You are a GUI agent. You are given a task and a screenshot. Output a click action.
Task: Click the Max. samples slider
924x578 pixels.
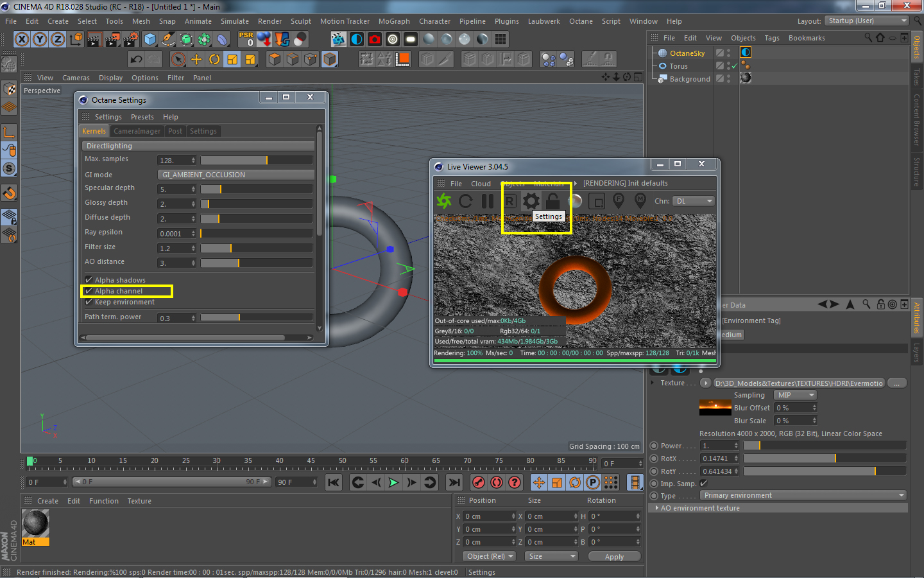256,160
